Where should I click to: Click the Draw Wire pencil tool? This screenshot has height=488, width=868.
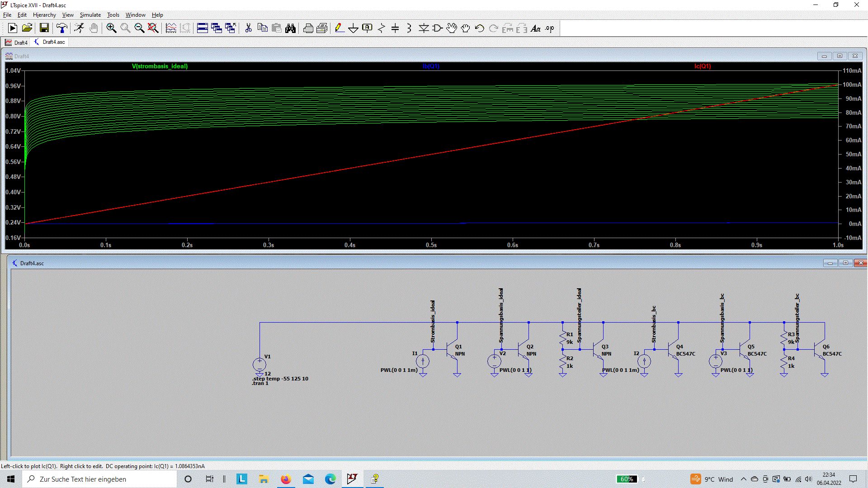pyautogui.click(x=339, y=28)
